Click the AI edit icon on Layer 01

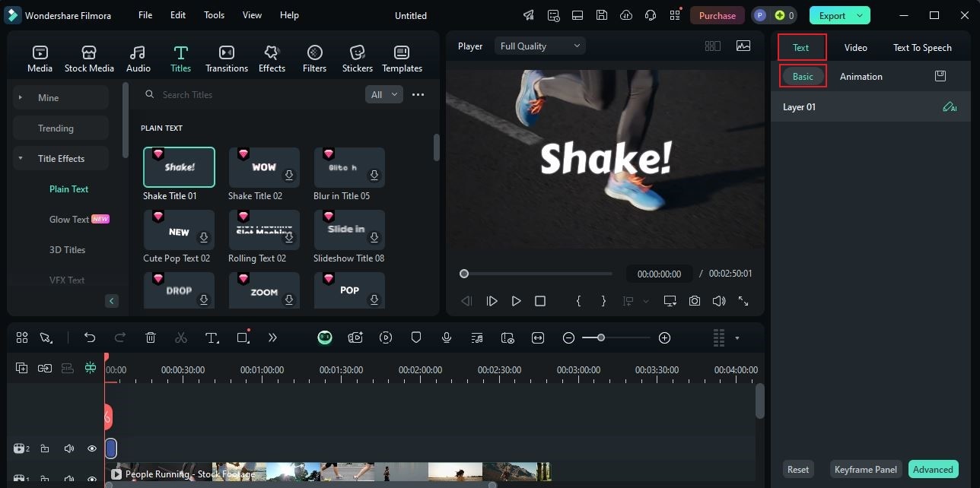tap(950, 107)
